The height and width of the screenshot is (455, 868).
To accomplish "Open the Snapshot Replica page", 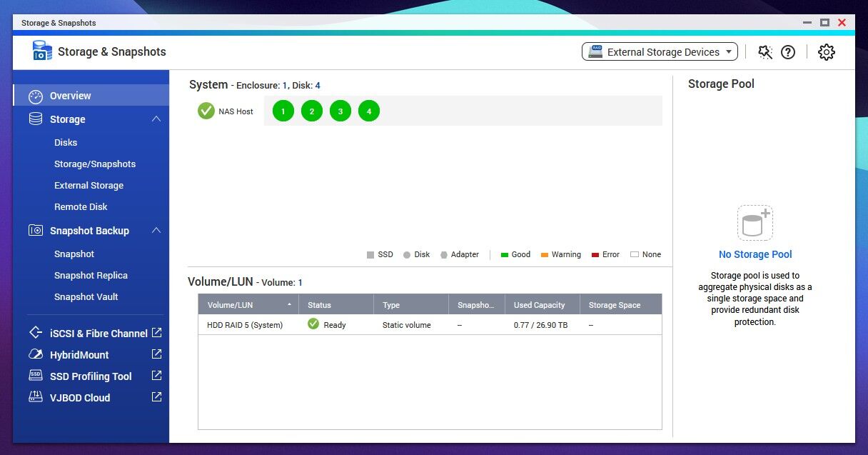I will click(x=91, y=275).
